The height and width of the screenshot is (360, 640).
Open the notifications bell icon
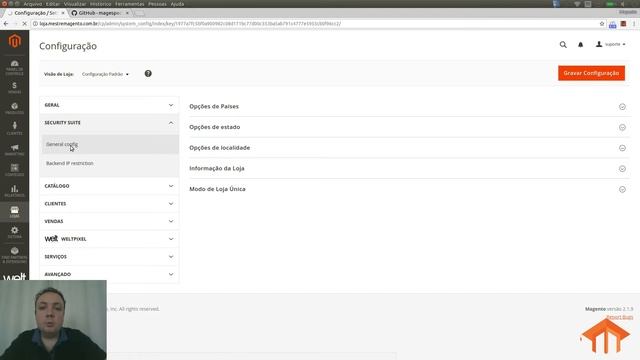click(580, 44)
